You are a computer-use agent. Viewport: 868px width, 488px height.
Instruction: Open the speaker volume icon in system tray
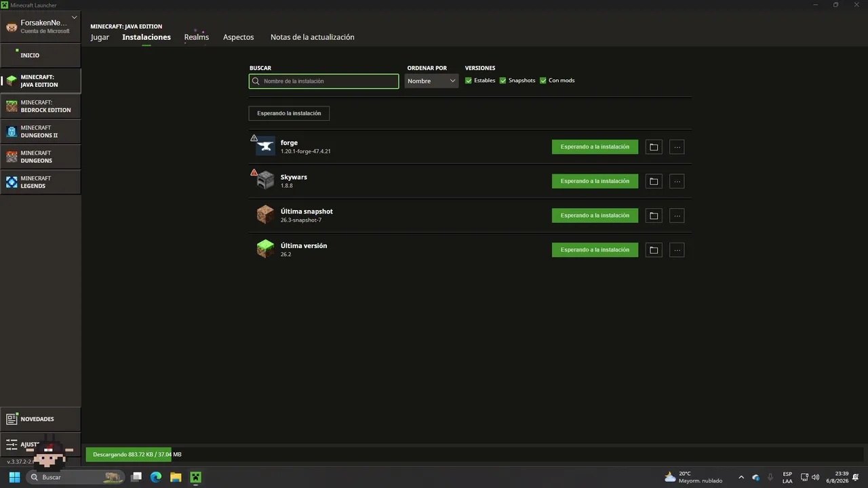(x=815, y=477)
